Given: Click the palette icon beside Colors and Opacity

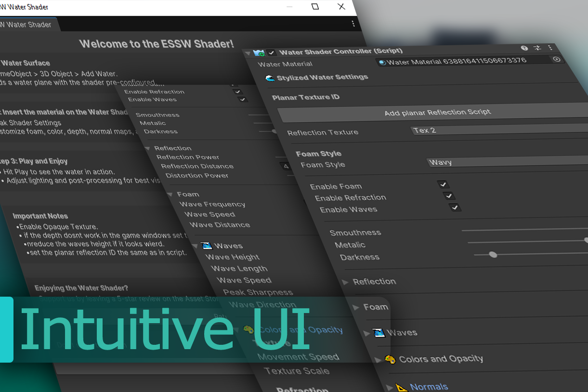Looking at the screenshot, I should [390, 359].
